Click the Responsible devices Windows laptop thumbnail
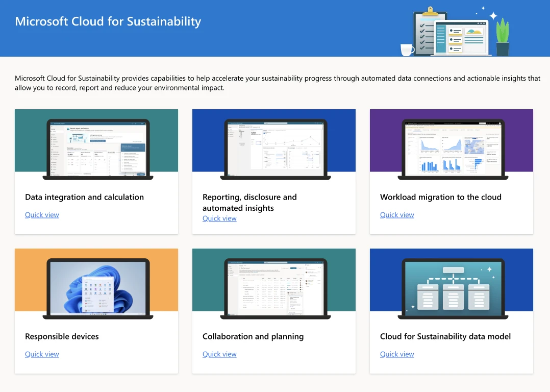 [x=96, y=287]
